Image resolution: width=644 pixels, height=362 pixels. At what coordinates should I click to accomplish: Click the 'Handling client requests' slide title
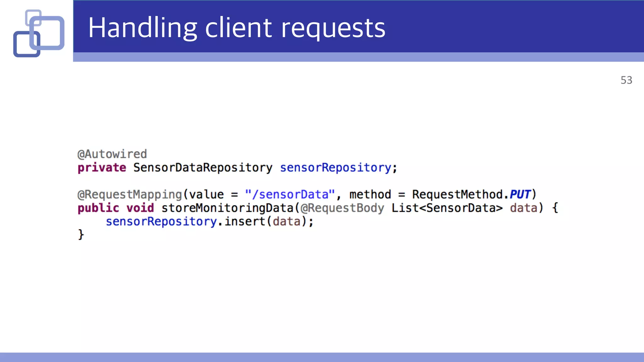point(236,28)
